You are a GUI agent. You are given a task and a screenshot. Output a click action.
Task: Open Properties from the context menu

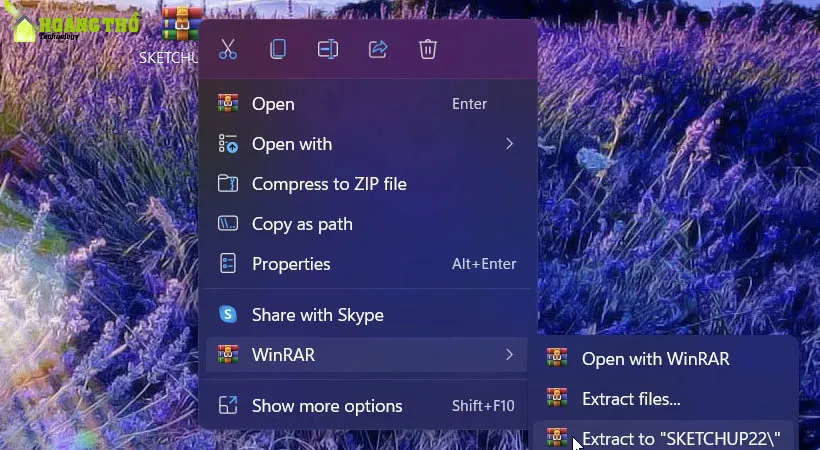tap(367, 264)
